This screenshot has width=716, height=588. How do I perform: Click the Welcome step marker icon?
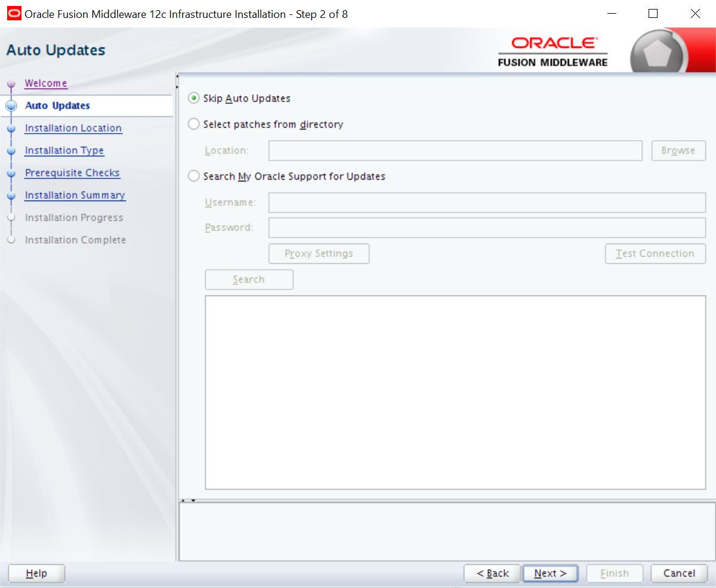(x=11, y=84)
